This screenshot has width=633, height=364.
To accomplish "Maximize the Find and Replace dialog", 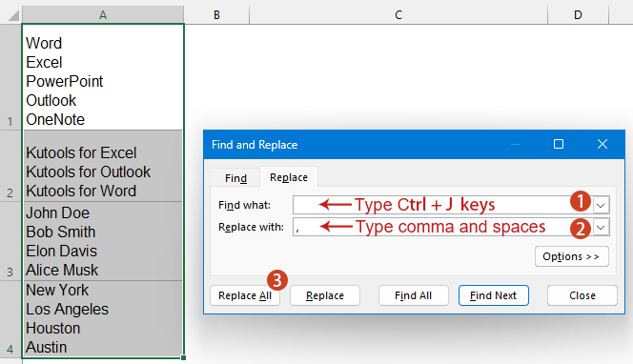I will tap(559, 144).
